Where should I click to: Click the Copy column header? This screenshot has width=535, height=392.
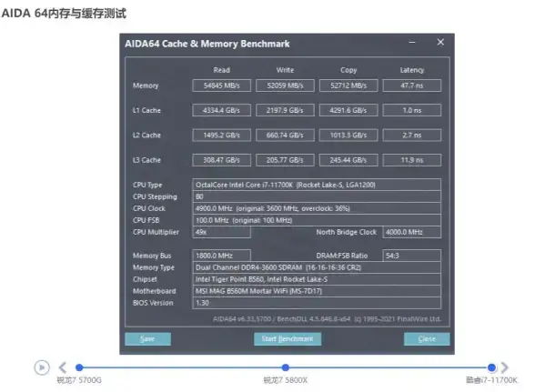click(x=348, y=70)
